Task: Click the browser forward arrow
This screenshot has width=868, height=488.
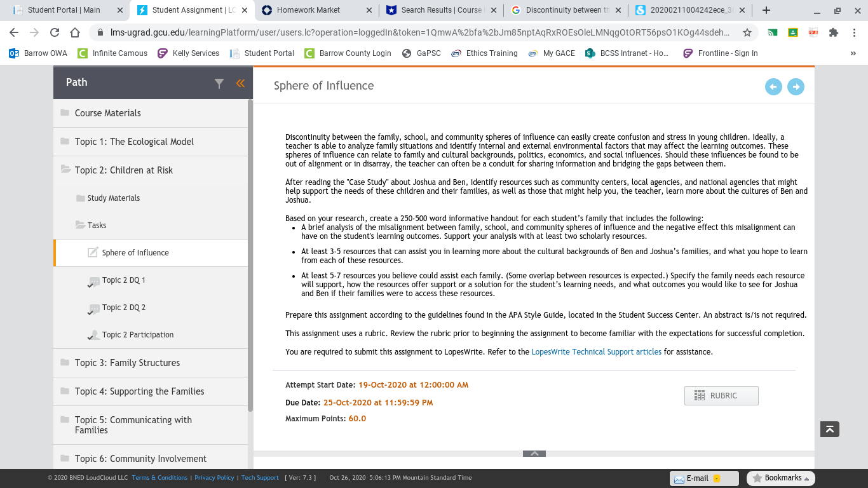Action: tap(34, 32)
